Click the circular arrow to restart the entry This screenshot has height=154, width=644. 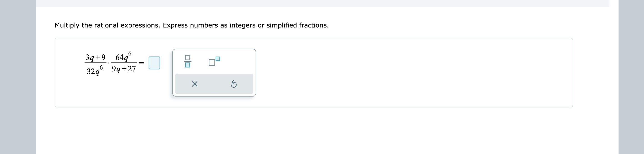(x=234, y=84)
